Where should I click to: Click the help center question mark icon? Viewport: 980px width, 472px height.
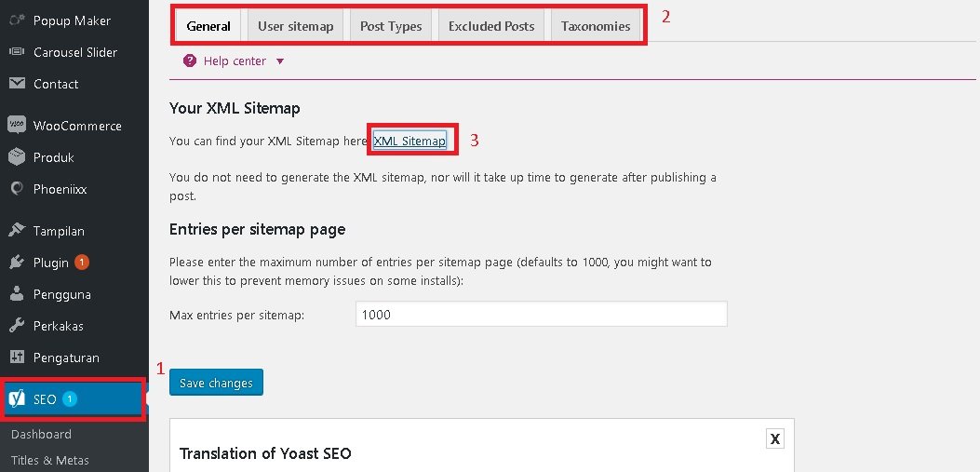(190, 61)
